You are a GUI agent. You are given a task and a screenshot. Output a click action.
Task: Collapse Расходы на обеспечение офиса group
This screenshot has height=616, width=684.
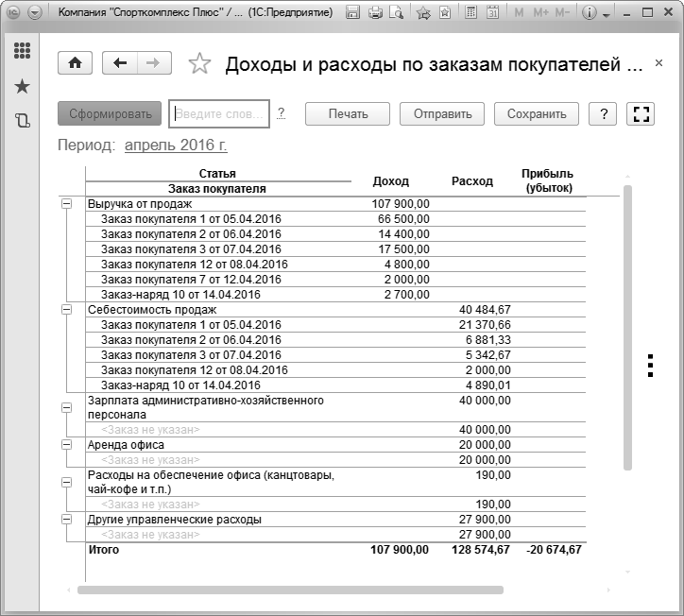pyautogui.click(x=67, y=482)
